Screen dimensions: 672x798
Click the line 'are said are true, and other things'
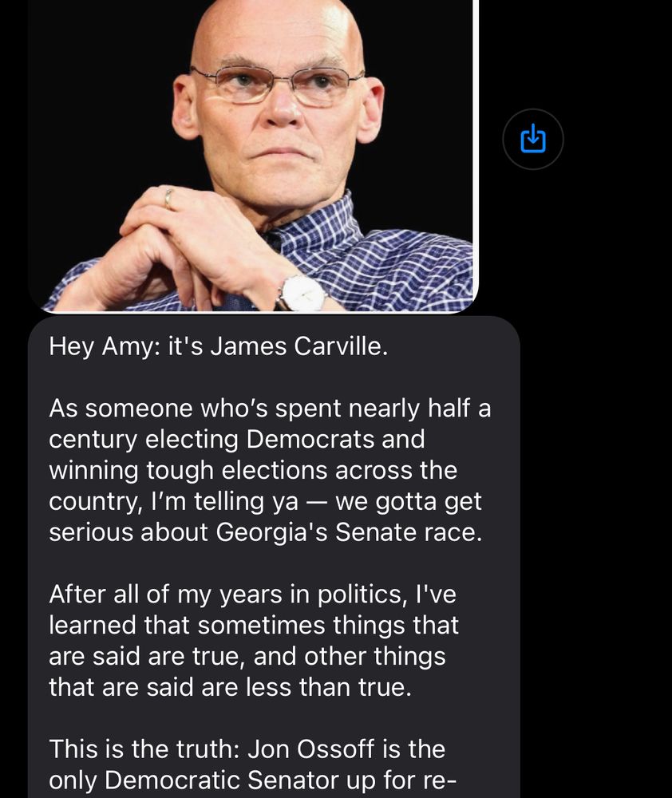point(247,656)
